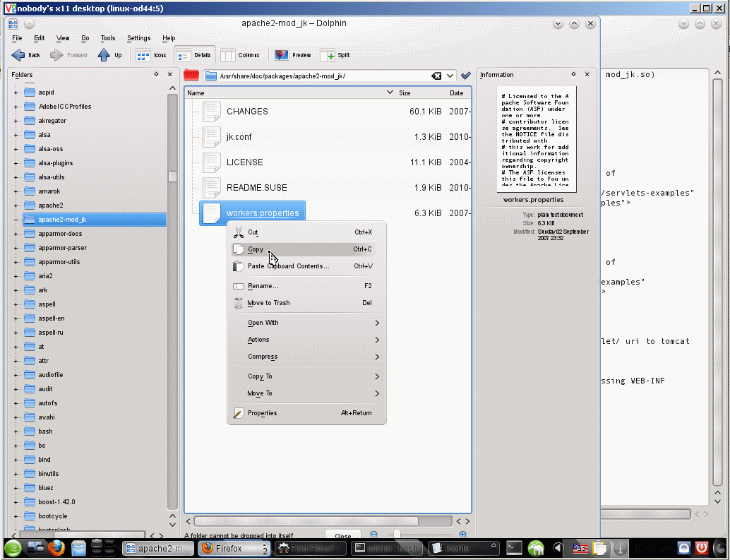This screenshot has width=730, height=560.
Task: Collapse the apache2-mod_jk tree node
Action: 16,220
